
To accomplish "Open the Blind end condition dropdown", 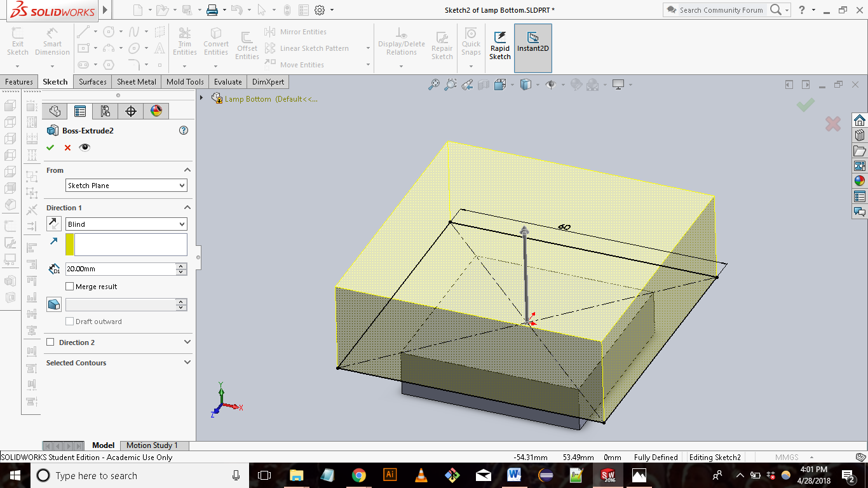I will click(x=126, y=224).
